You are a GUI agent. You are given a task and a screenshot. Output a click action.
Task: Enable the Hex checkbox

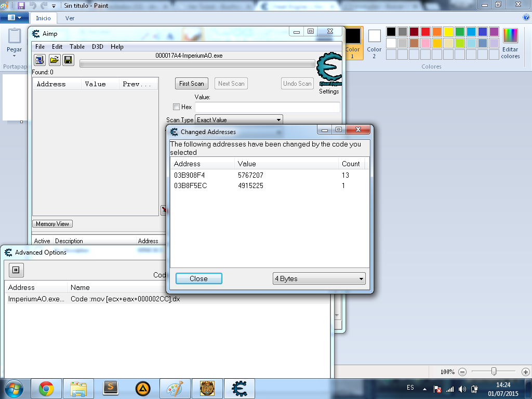tap(176, 107)
